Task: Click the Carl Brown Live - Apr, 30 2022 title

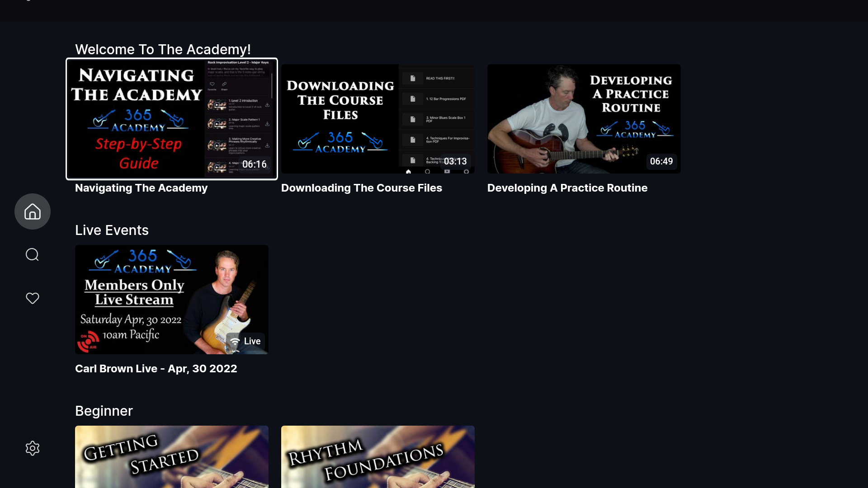Action: pos(156,369)
